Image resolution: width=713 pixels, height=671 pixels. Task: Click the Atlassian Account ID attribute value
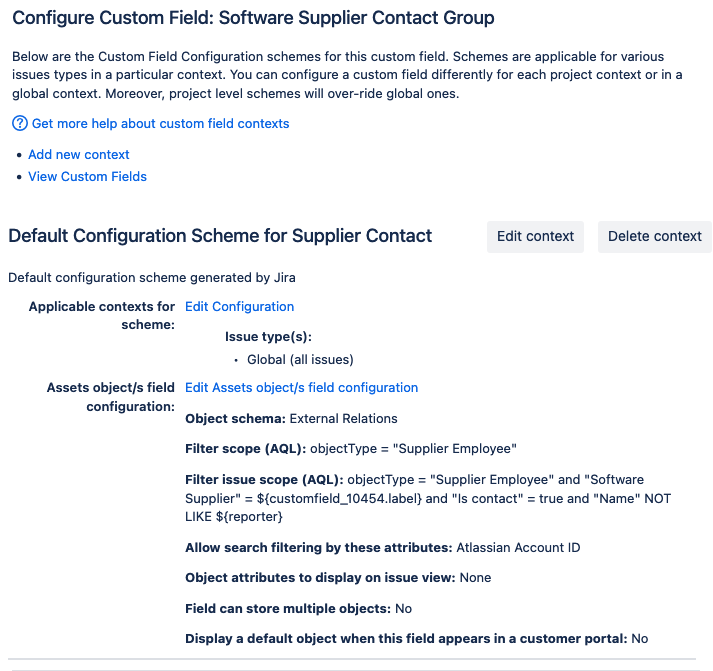518,547
